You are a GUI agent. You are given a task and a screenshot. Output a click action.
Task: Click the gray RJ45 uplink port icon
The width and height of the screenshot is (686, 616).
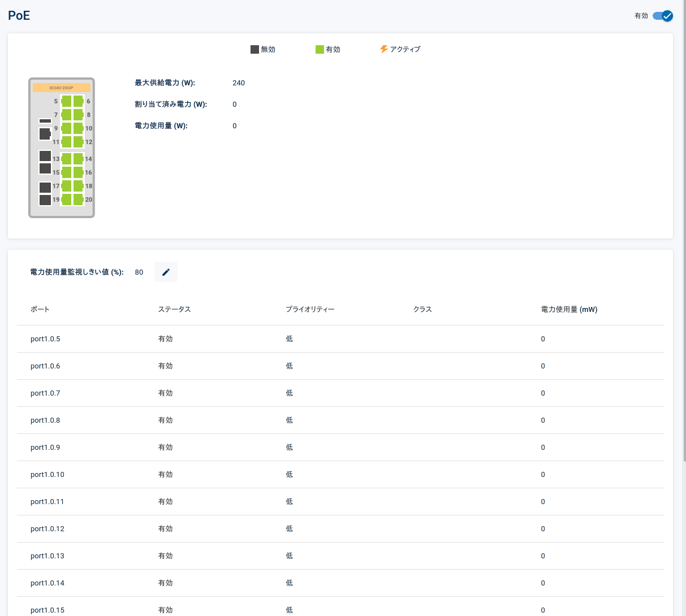(45, 134)
